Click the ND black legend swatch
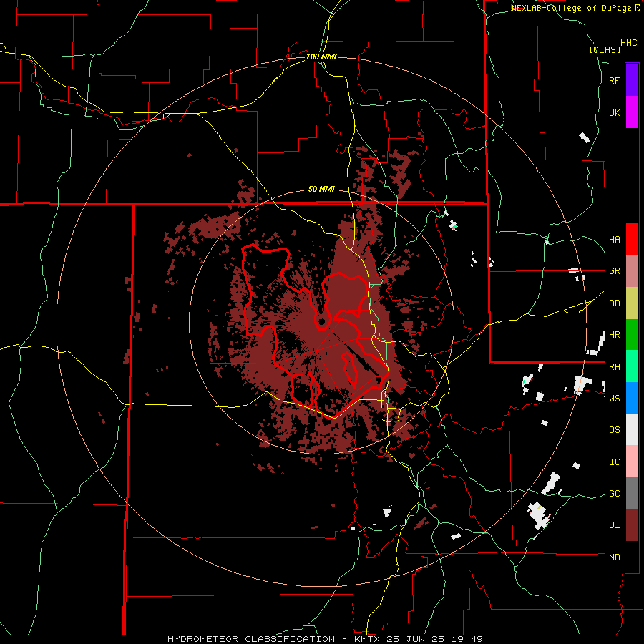Screen dimensions: 644x644 click(632, 557)
